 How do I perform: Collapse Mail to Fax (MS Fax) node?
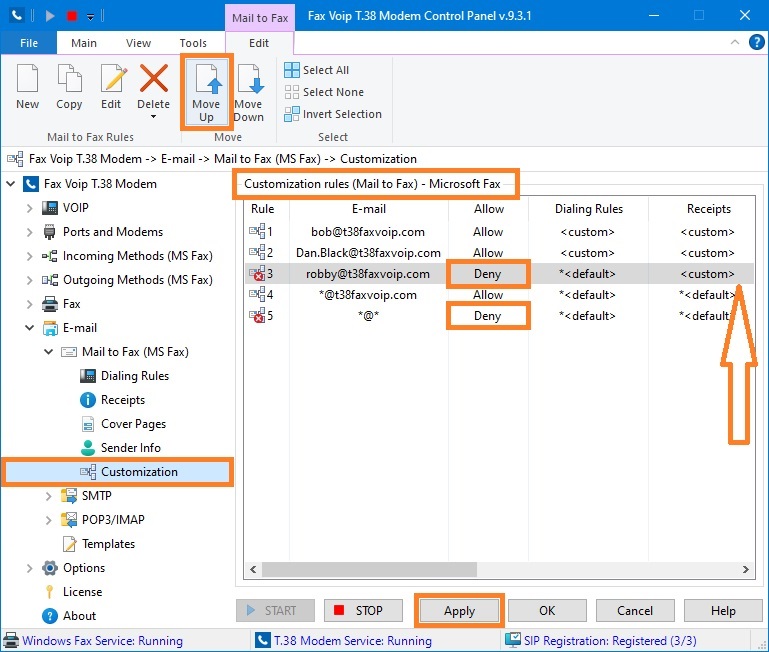click(x=49, y=352)
